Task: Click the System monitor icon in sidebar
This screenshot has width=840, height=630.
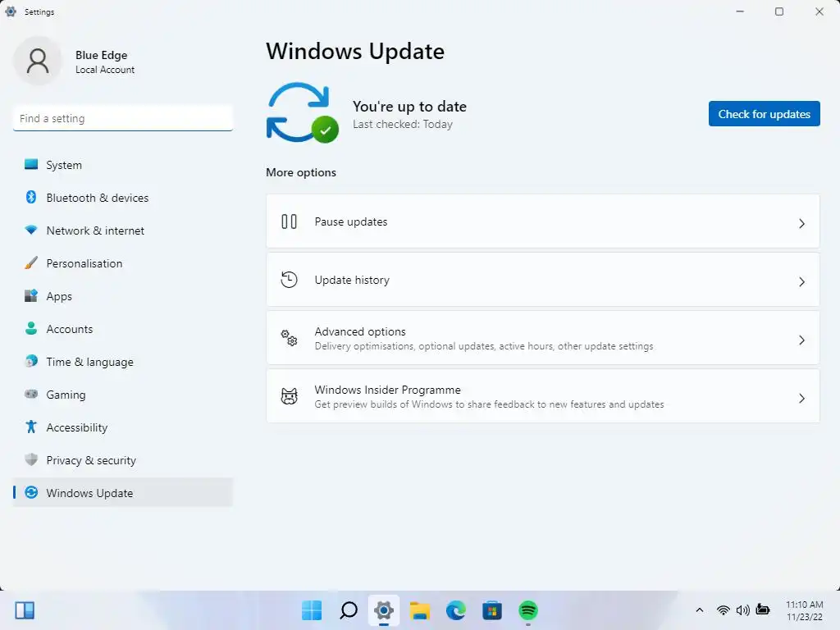Action: 31,164
